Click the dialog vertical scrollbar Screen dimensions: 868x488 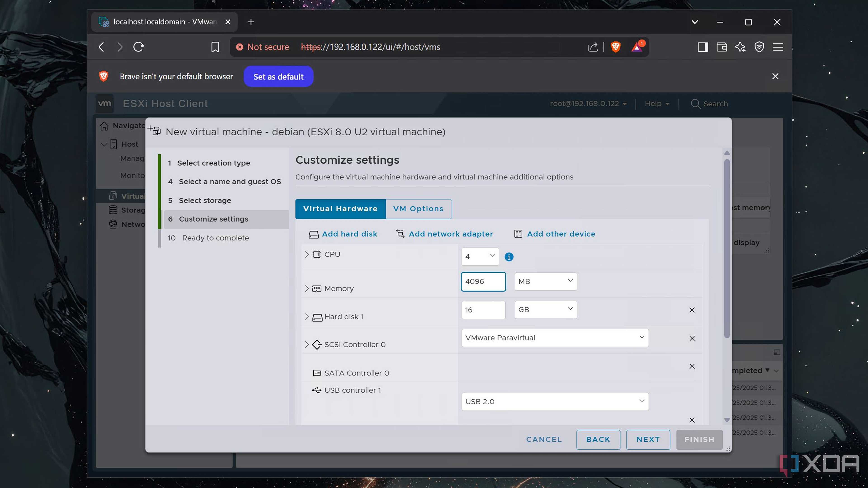[727, 249]
